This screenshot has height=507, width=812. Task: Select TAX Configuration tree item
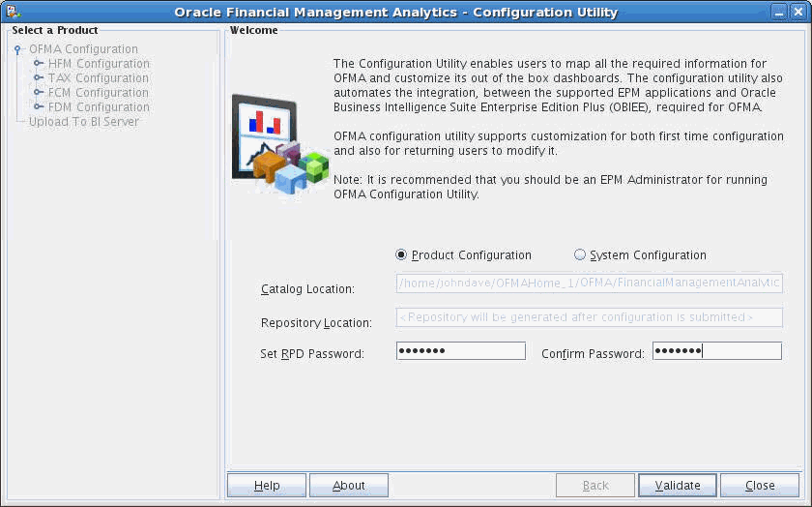click(x=99, y=77)
